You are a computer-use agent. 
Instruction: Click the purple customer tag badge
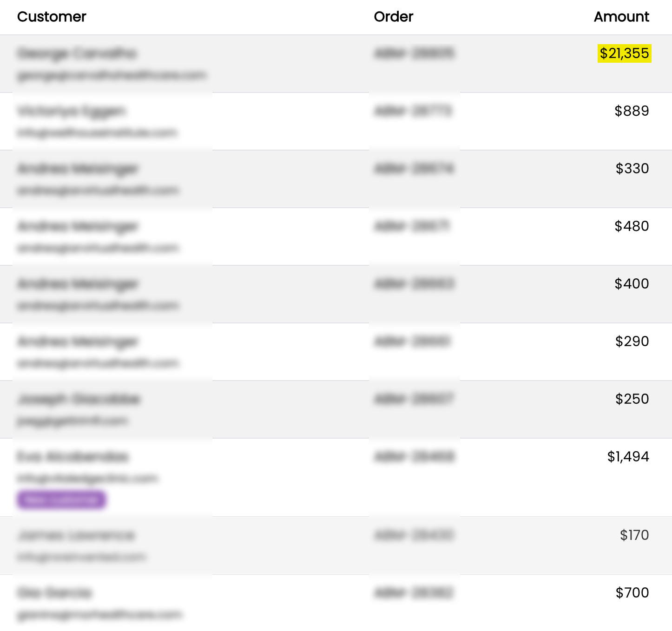(x=61, y=500)
